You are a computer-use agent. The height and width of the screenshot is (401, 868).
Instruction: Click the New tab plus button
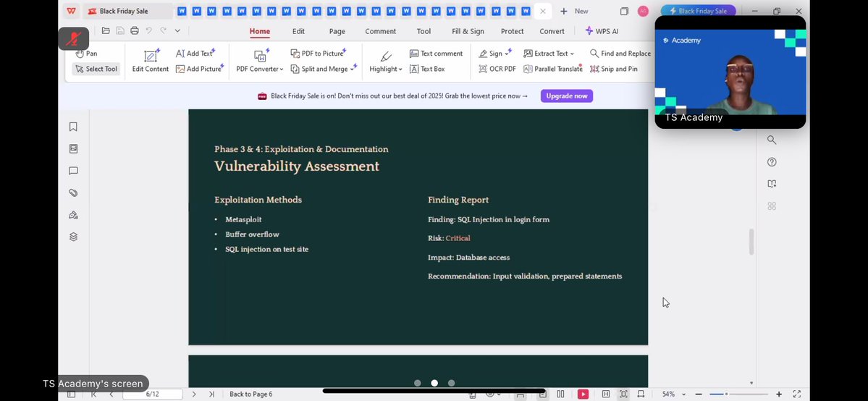[x=563, y=11]
